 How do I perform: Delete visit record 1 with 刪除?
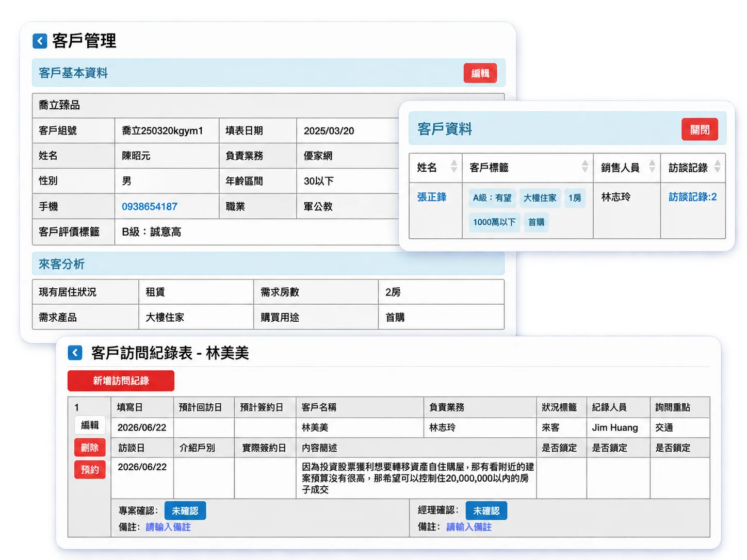[90, 448]
